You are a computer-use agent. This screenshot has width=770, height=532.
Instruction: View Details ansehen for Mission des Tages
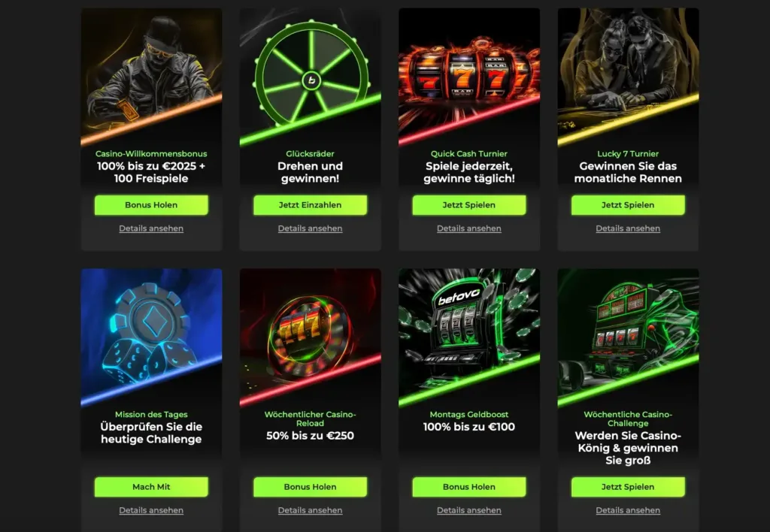pos(151,510)
